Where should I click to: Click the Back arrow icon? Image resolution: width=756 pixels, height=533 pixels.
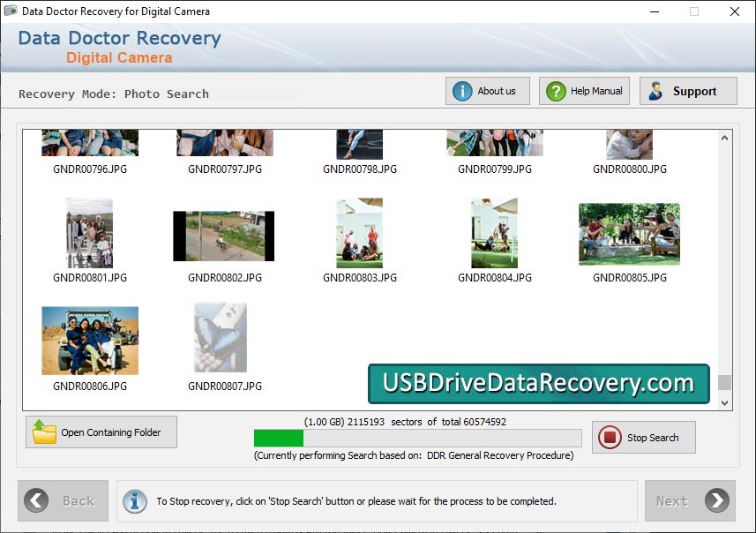click(36, 500)
